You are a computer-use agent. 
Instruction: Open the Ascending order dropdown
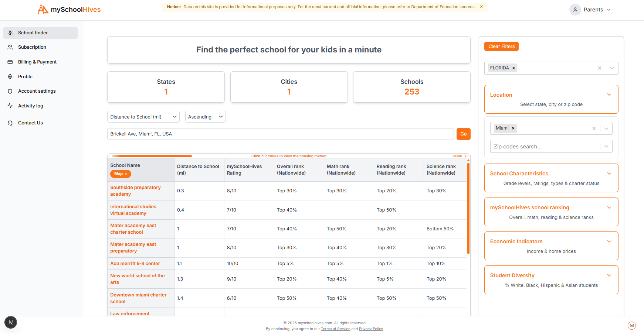pyautogui.click(x=205, y=117)
